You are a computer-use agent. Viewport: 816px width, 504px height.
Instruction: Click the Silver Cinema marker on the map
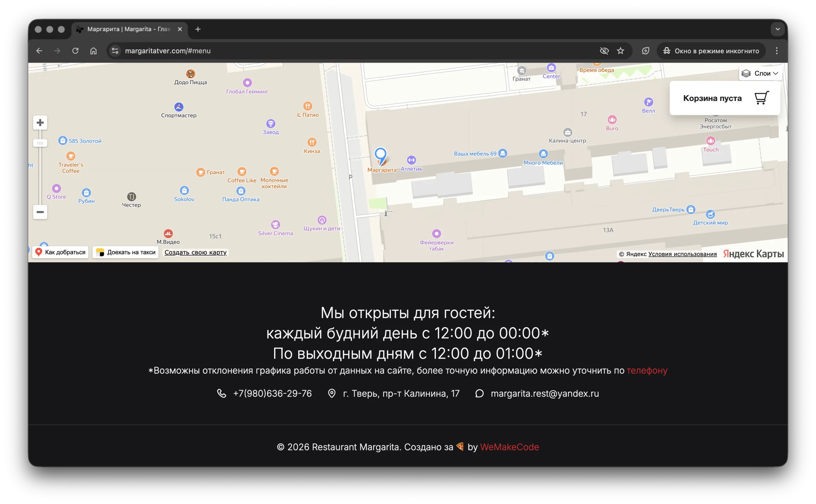click(275, 225)
